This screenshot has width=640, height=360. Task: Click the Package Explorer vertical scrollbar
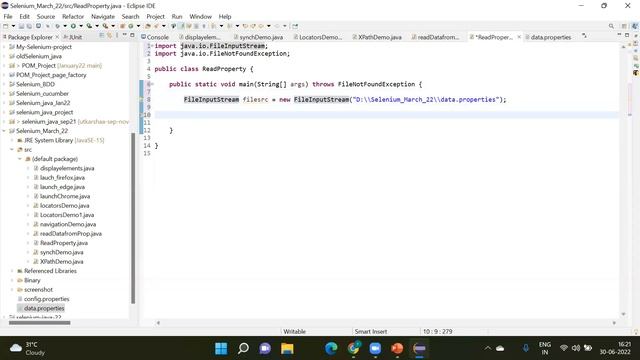coord(133,218)
